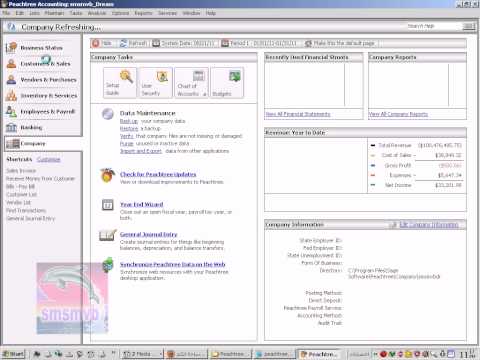
Task: Click the Back up link
Action: coord(129,121)
